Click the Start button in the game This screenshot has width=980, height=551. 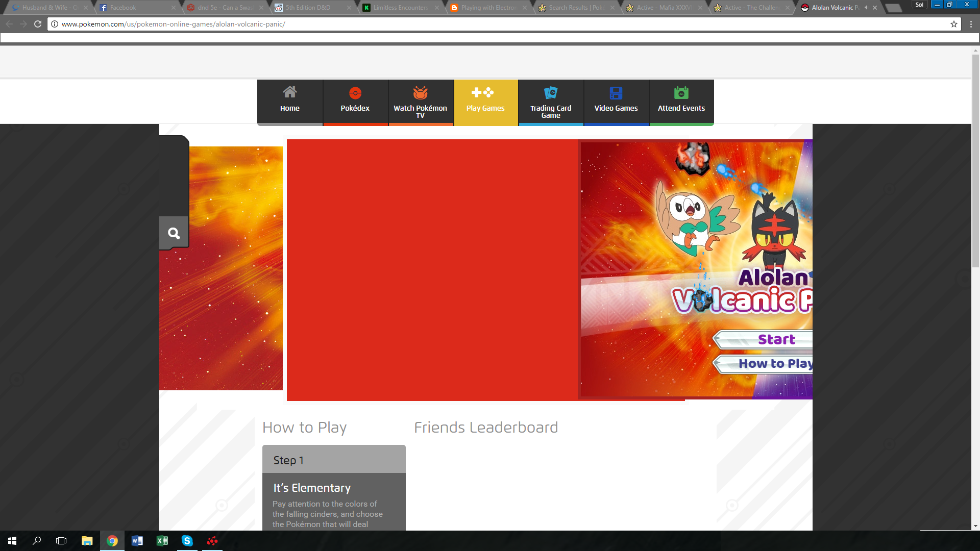(763, 339)
